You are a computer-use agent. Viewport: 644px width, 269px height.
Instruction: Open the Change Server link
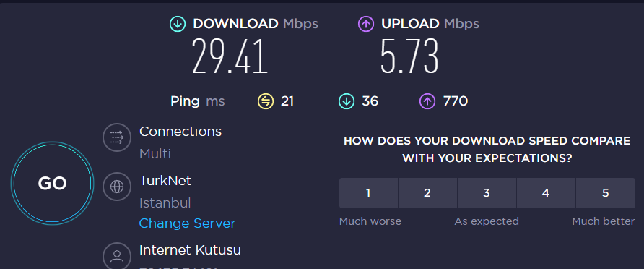(187, 223)
